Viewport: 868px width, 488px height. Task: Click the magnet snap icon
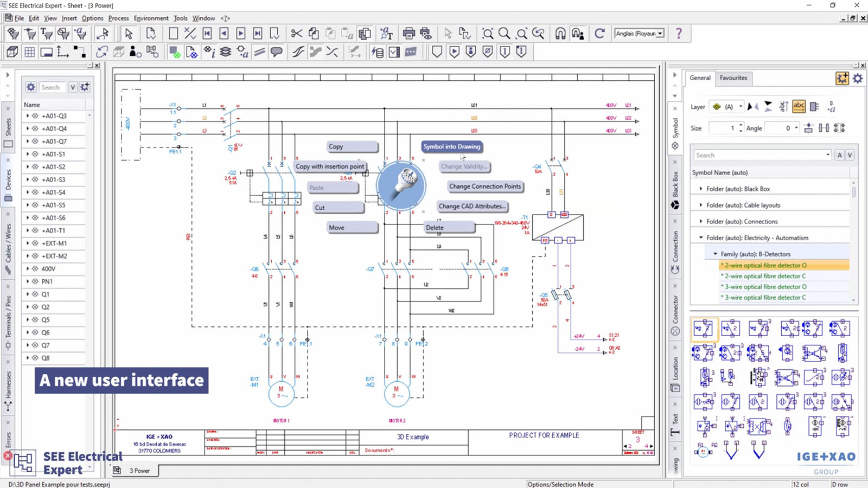[x=560, y=34]
